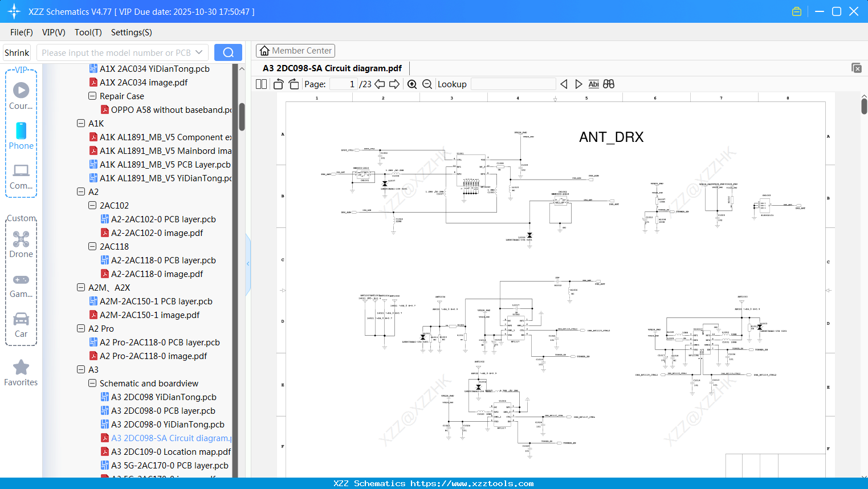Click the zoom out magnifier icon
Screen dimensions: 868x489
coord(427,84)
